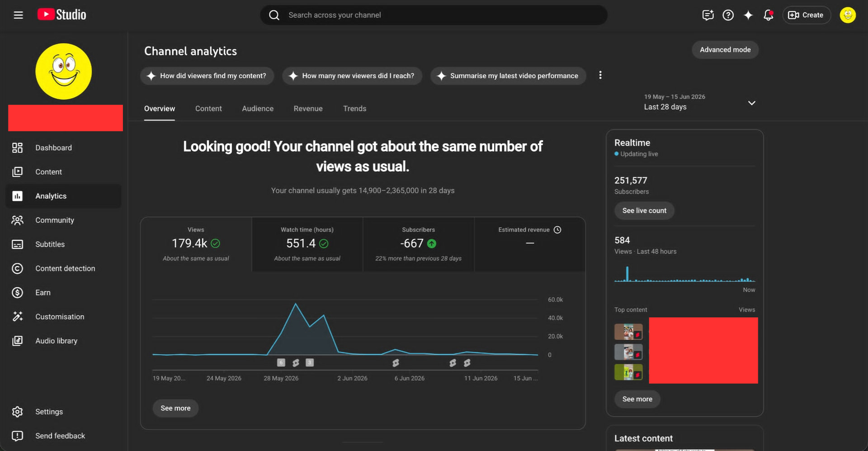This screenshot has height=451, width=868.
Task: Open the notifications bell
Action: pyautogui.click(x=768, y=15)
